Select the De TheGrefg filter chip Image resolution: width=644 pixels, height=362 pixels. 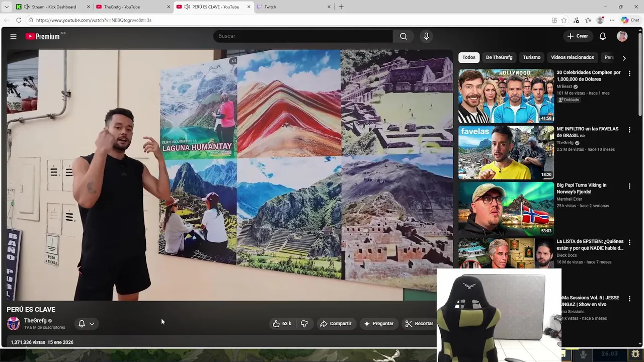click(499, 57)
